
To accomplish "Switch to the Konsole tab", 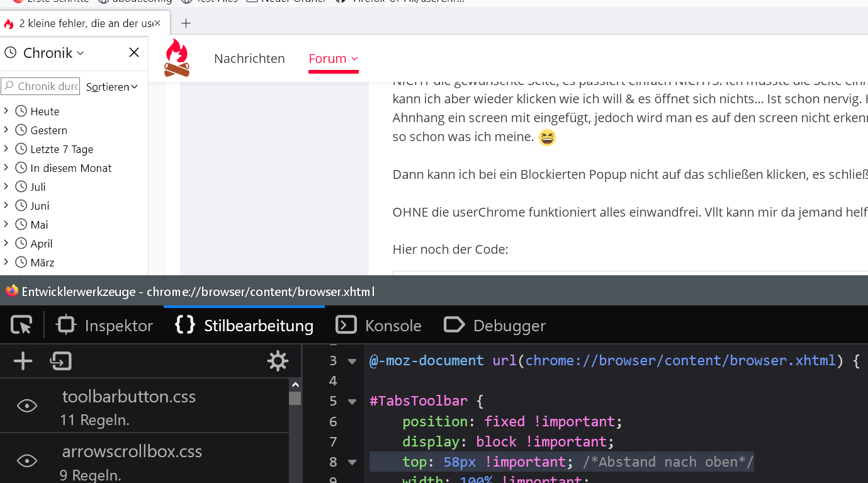I will click(379, 326).
